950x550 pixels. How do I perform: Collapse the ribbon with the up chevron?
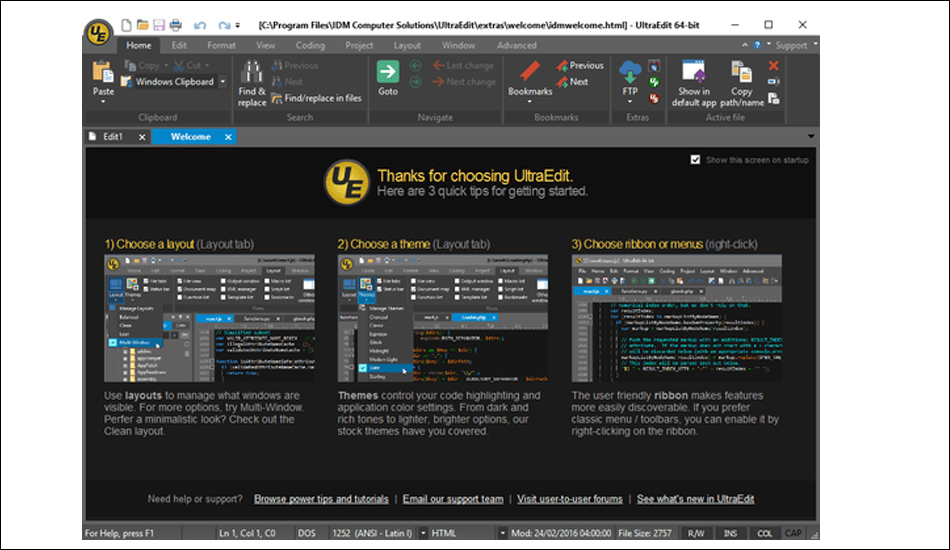point(745,45)
